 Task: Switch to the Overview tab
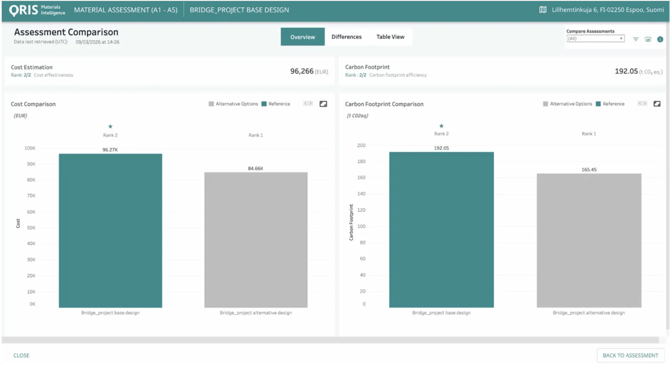pyautogui.click(x=303, y=37)
